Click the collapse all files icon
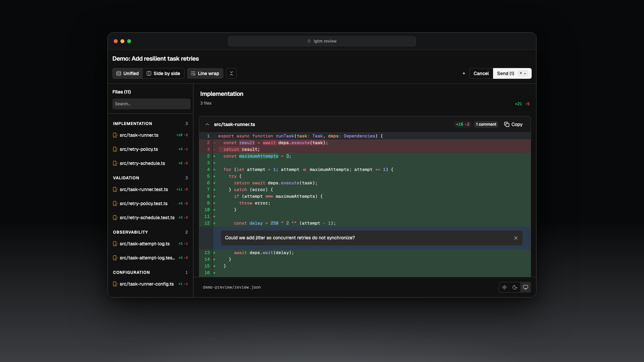Screen dimensions: 644x362 231,73
